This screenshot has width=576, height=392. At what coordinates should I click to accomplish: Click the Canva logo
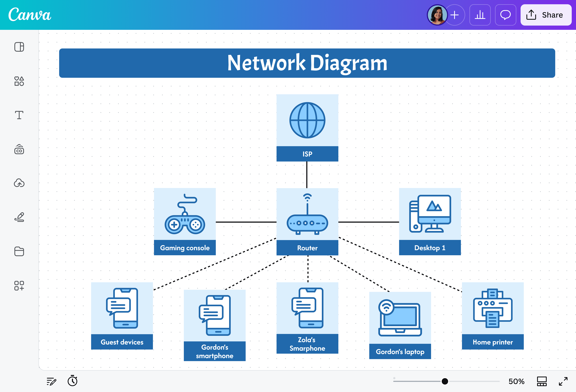29,15
